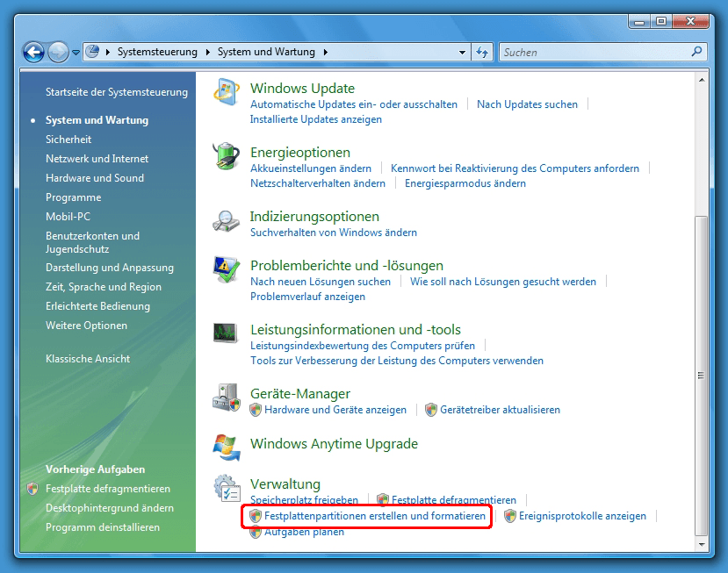Click the scrollbar up arrow

coord(702,80)
